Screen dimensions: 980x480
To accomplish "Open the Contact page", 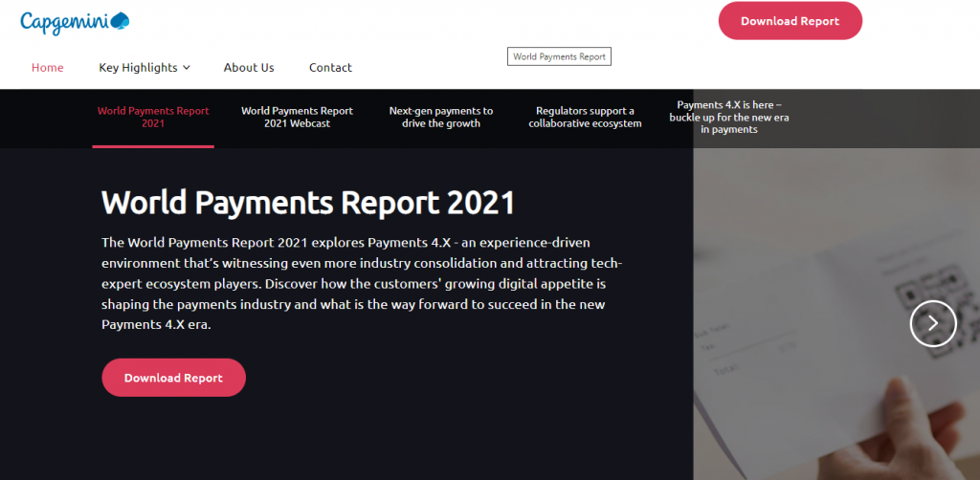I will (330, 68).
